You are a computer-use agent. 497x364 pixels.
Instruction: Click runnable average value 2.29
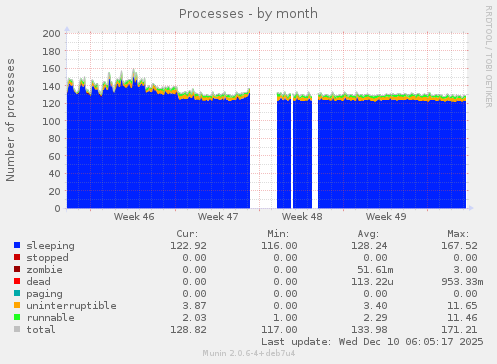click(375, 318)
